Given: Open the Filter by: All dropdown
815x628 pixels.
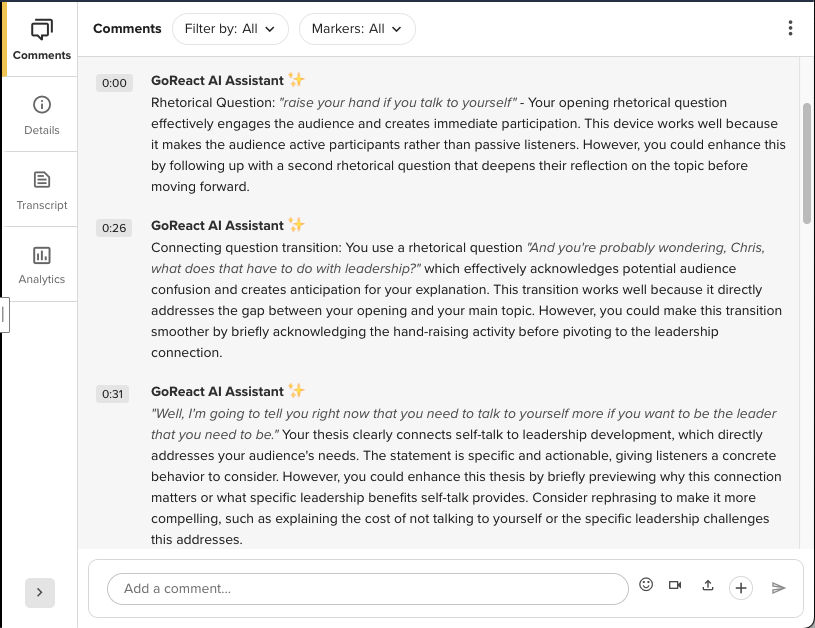Looking at the screenshot, I should (230, 29).
